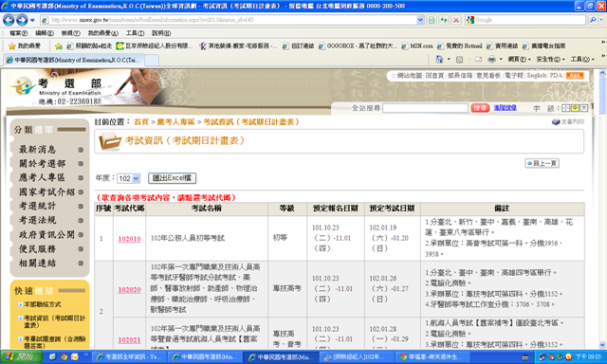Click the red Stop loading icon

click(x=456, y=20)
